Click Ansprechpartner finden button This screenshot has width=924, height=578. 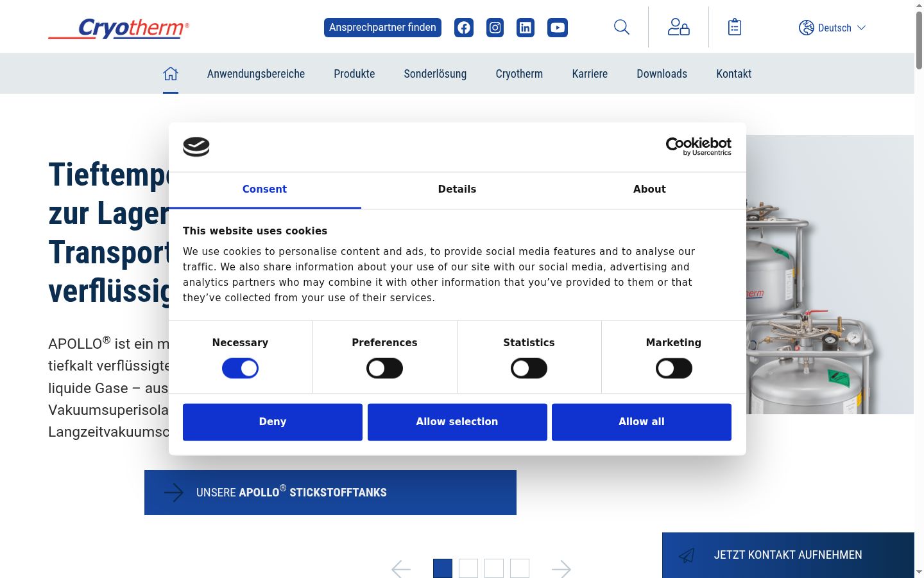(382, 28)
